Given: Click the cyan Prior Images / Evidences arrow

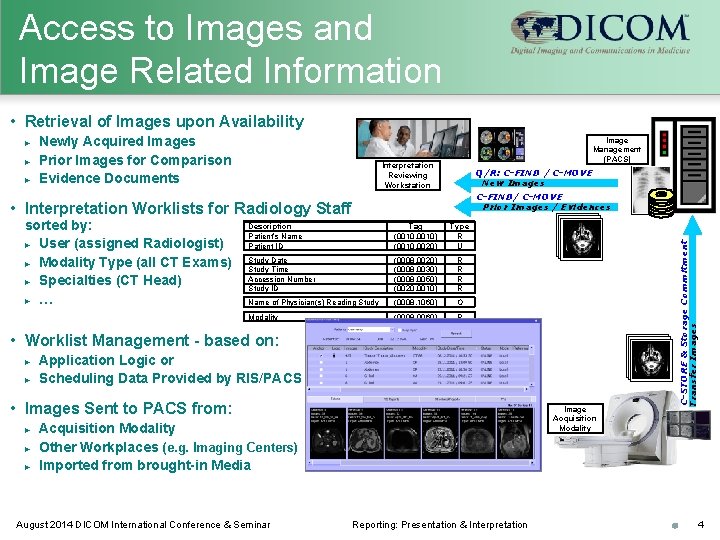Looking at the screenshot, I should (x=536, y=207).
